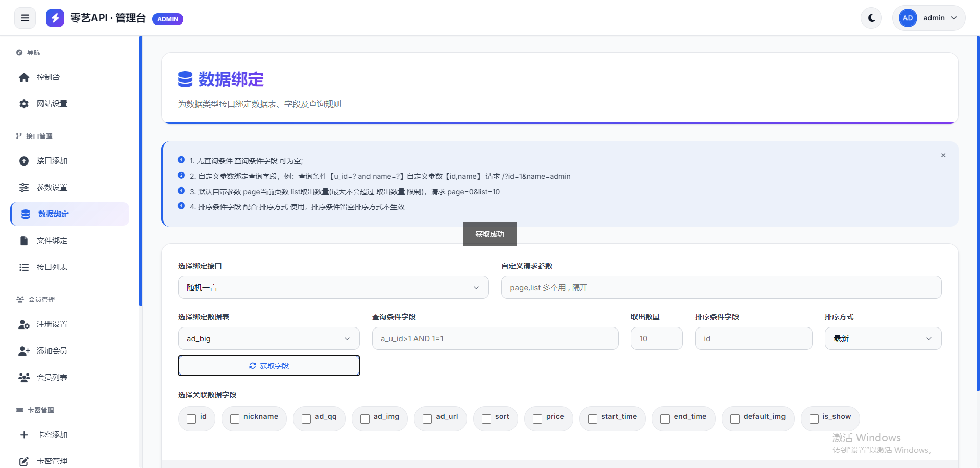The width and height of the screenshot is (980, 468).
Task: Click the home icon for 控制台
Action: (24, 77)
